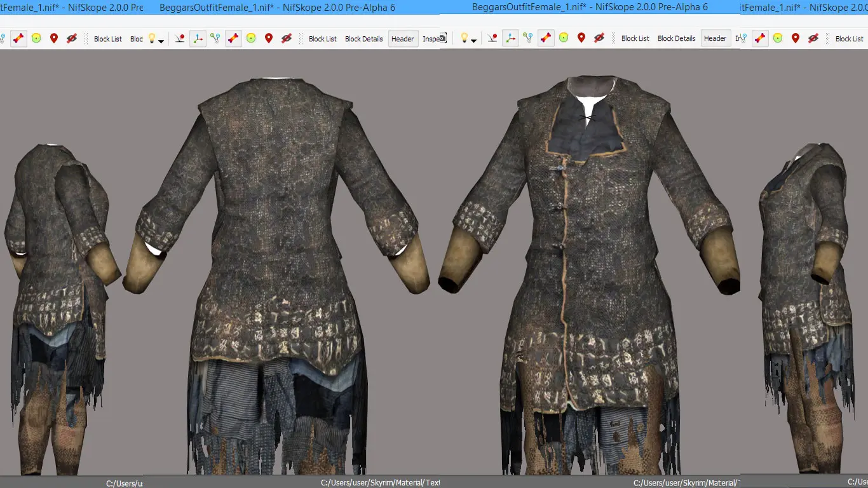Open Block List in the back-view window
Image resolution: width=868 pixels, height=488 pixels.
[x=323, y=39]
